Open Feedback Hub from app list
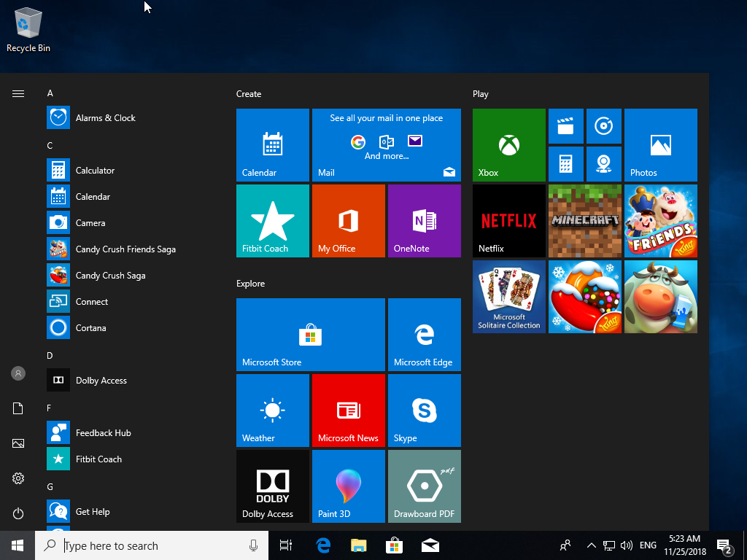 click(x=103, y=433)
